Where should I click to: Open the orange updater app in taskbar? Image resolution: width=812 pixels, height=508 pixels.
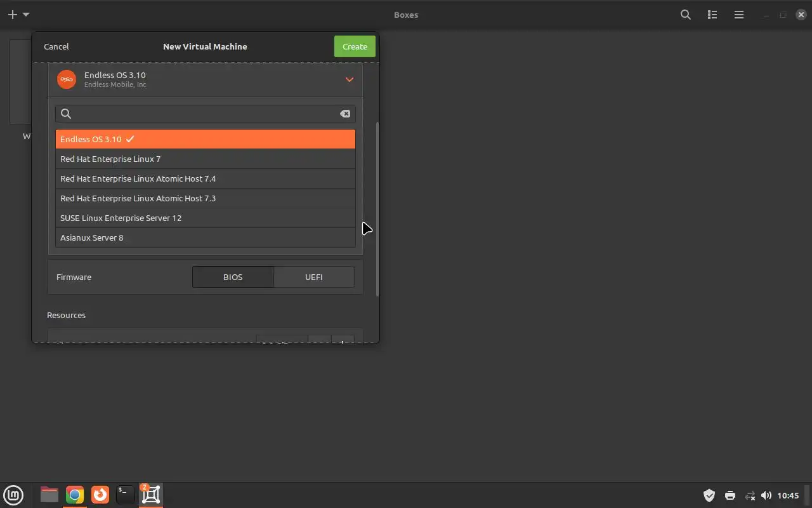coord(100,495)
